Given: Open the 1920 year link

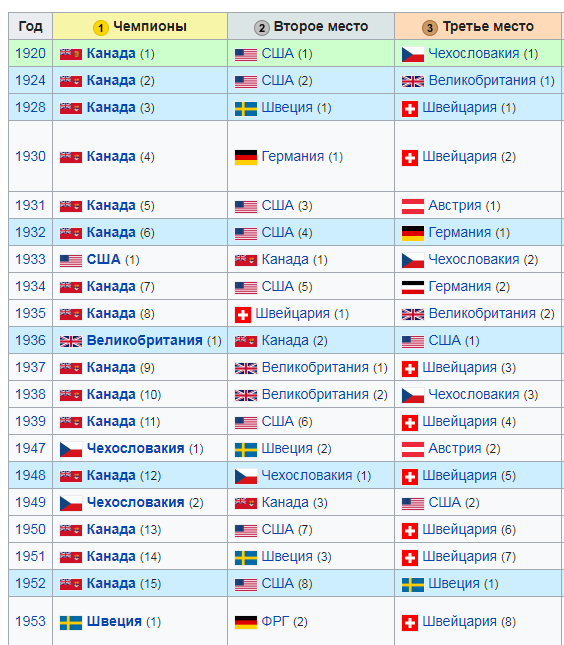Looking at the screenshot, I should pos(30,53).
